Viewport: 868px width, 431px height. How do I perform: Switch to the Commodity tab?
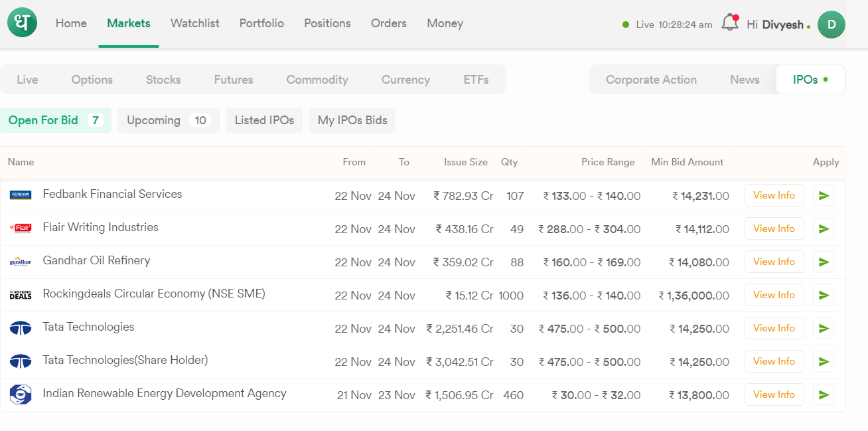tap(317, 80)
